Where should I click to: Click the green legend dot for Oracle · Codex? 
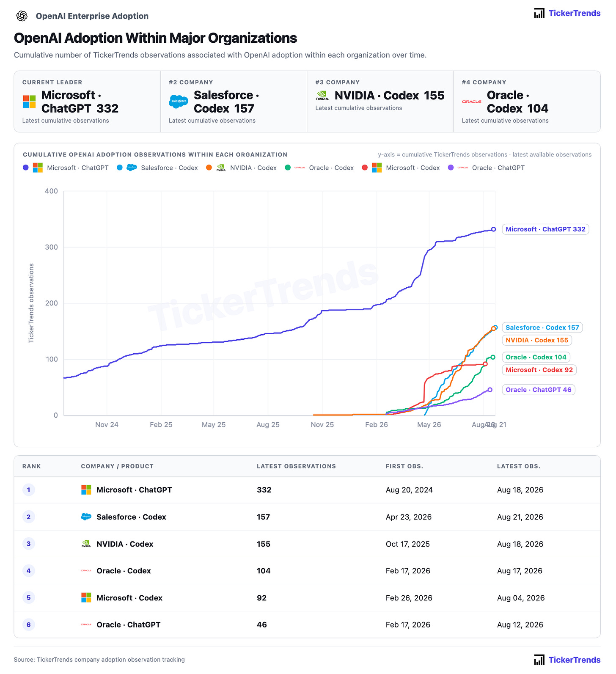coord(288,168)
